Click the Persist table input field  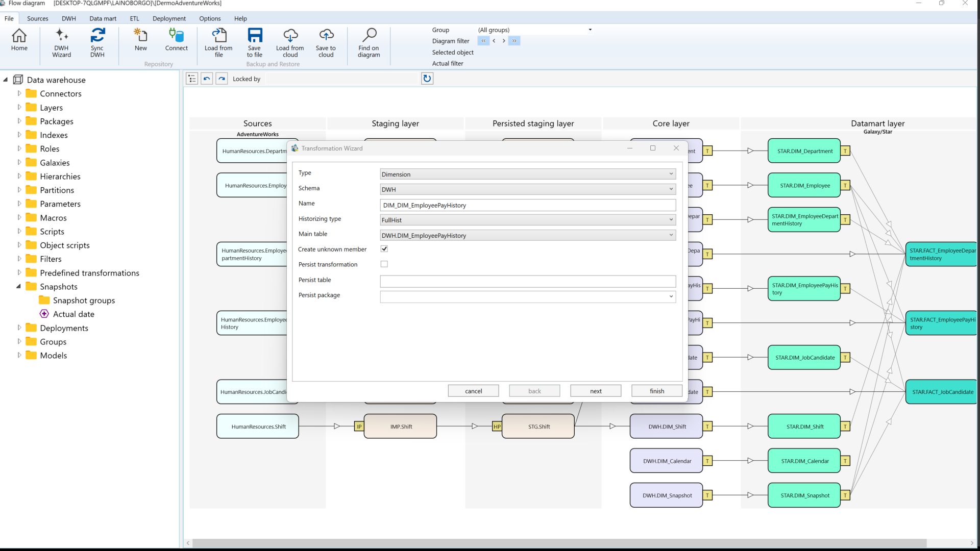tap(528, 281)
